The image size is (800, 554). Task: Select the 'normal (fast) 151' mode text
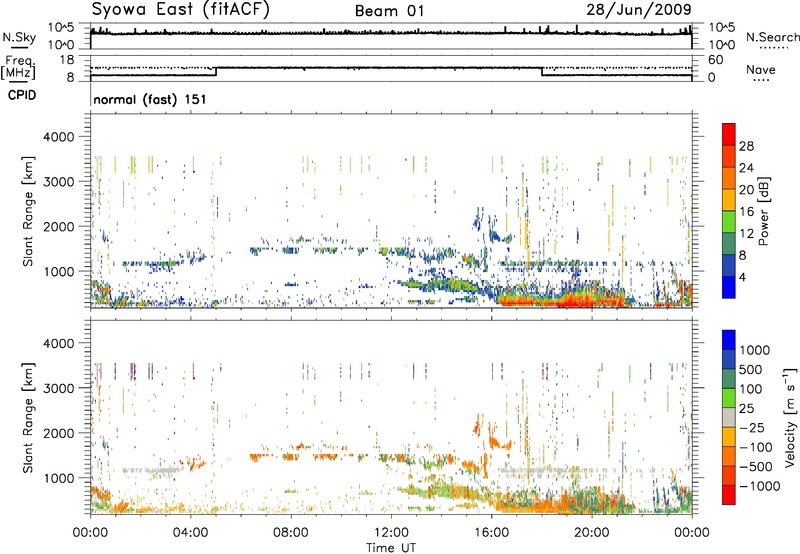pyautogui.click(x=150, y=99)
